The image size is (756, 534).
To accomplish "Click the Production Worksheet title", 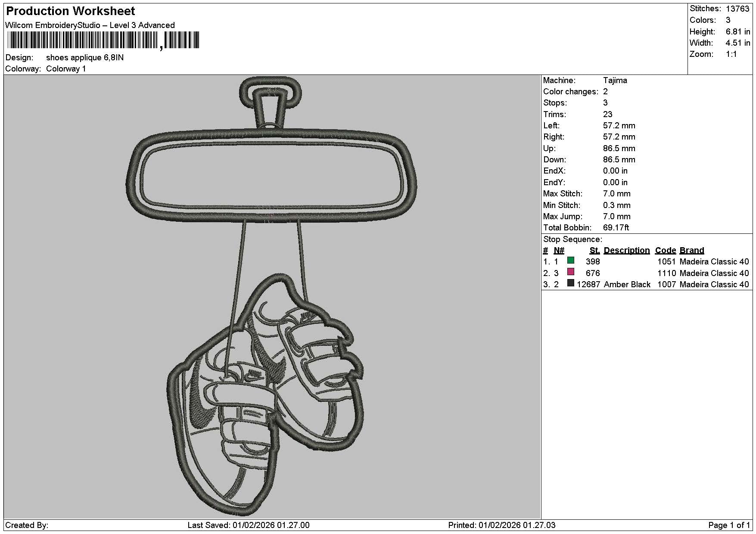I will pyautogui.click(x=71, y=11).
